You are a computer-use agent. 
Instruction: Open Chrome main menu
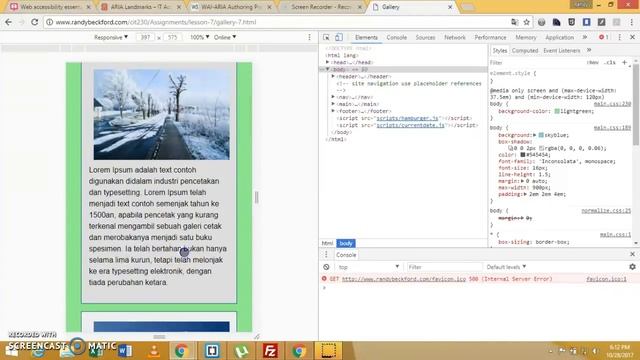[x=631, y=22]
